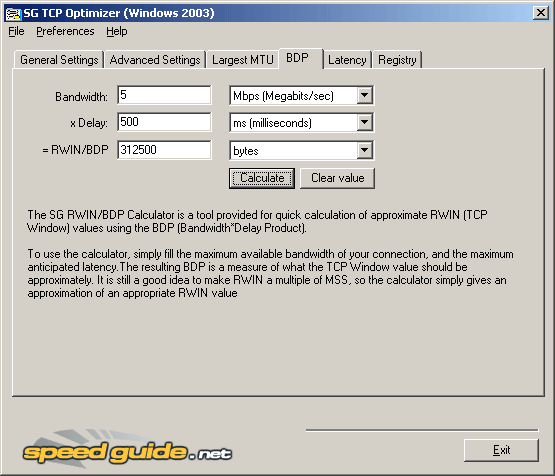Switch to the Advanced Settings tab
Image resolution: width=555 pixels, height=476 pixels.
click(x=155, y=60)
